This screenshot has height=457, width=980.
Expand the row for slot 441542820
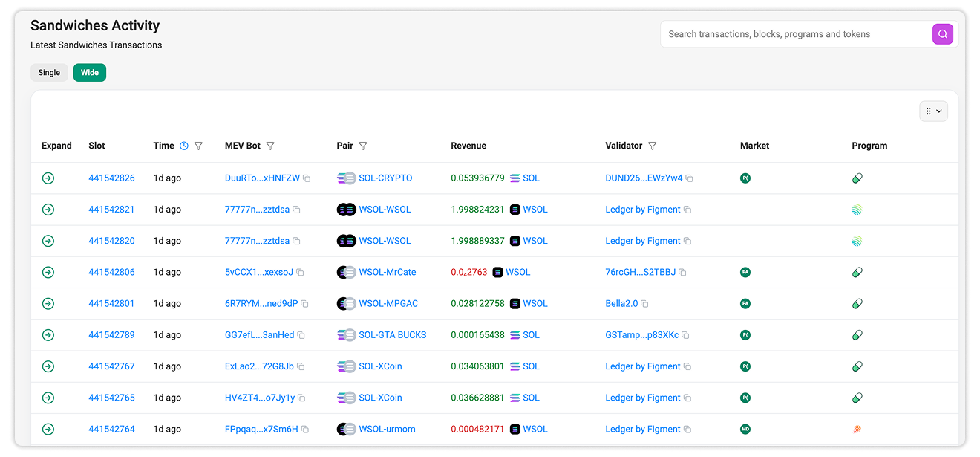pos(48,241)
